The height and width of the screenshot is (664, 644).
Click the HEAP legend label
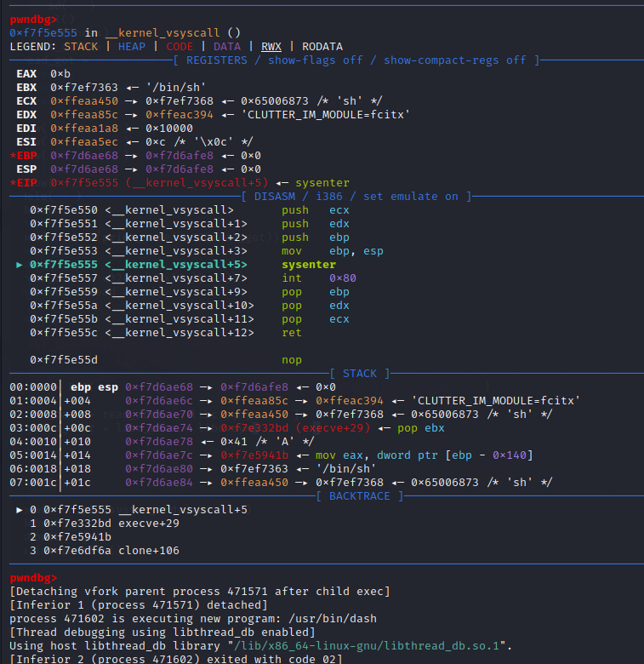coord(132,47)
